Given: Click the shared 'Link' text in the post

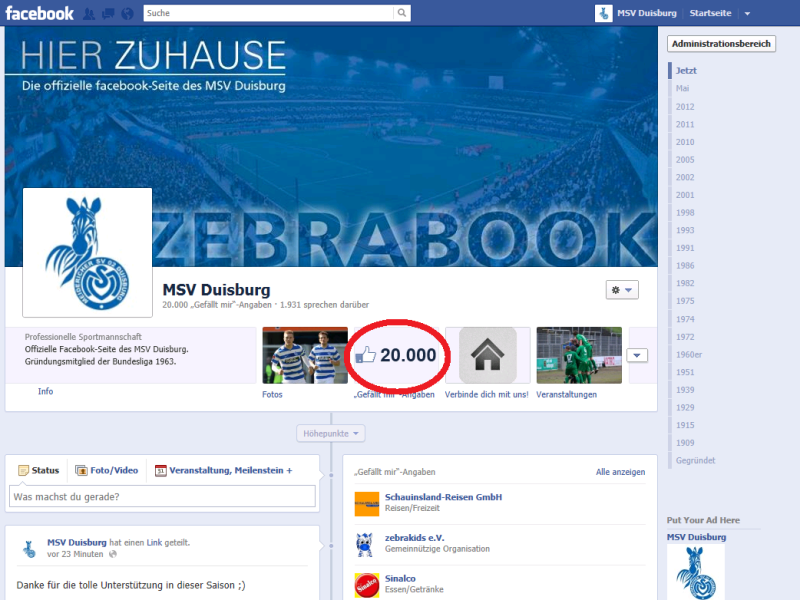Looking at the screenshot, I should click(x=154, y=542).
